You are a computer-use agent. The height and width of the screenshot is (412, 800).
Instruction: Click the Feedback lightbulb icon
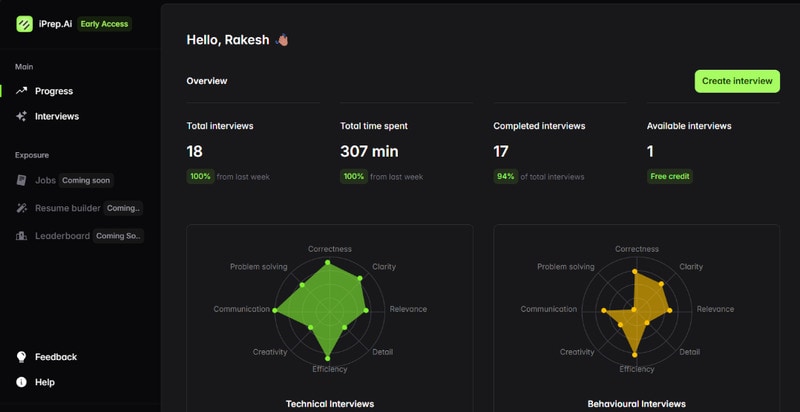click(21, 357)
